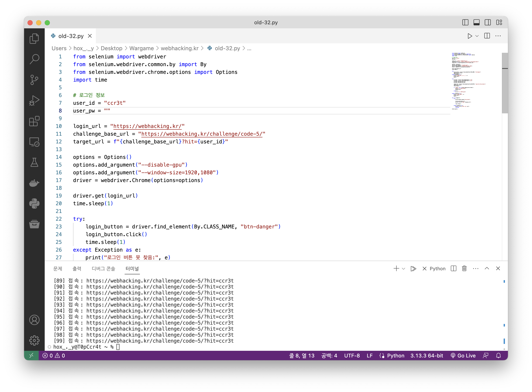This screenshot has width=532, height=392.
Task: Switch to the 출력 panel tab
Action: pyautogui.click(x=77, y=269)
